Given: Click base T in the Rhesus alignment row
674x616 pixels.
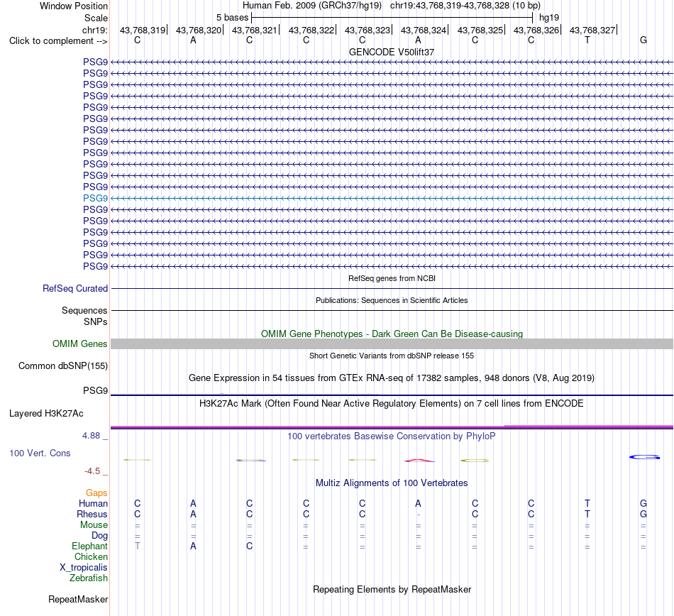Looking at the screenshot, I should coord(587,514).
